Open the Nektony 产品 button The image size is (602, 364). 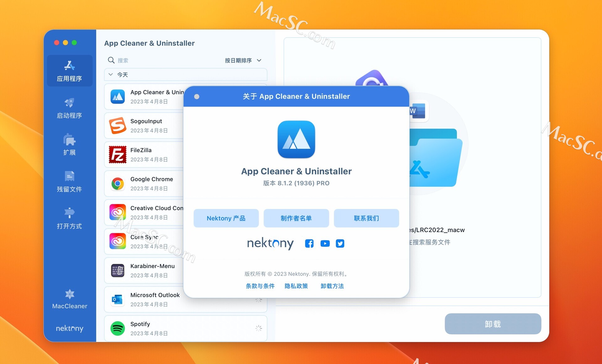click(x=226, y=218)
